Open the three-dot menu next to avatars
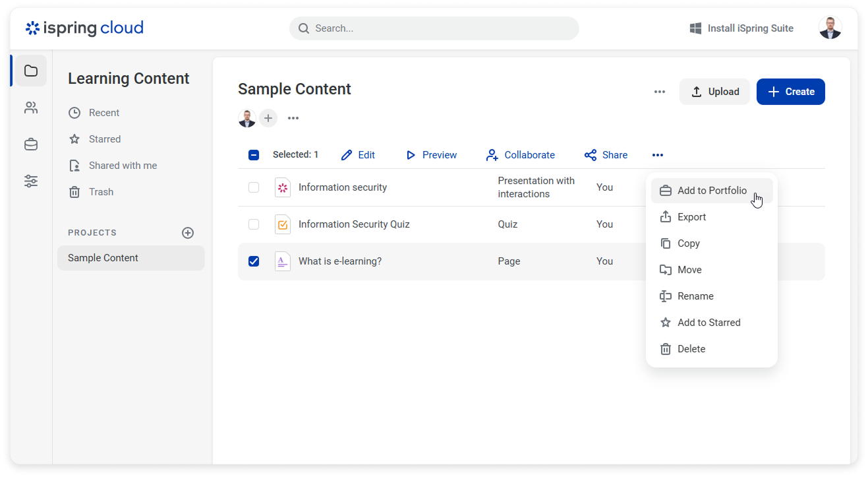This screenshot has width=868, height=477. (x=293, y=118)
